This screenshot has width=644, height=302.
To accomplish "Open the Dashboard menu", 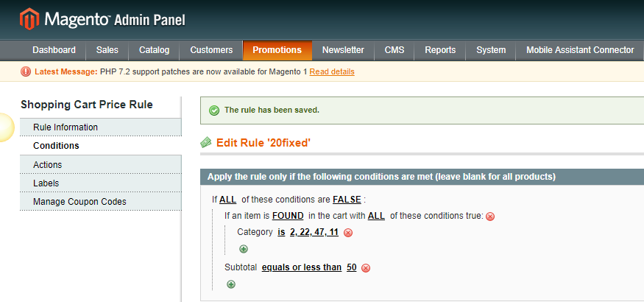I will (x=54, y=50).
